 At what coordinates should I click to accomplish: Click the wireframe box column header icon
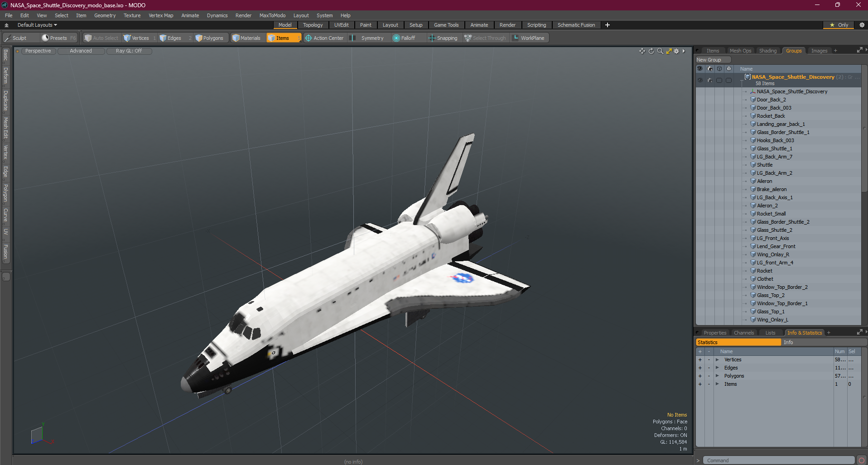point(719,69)
